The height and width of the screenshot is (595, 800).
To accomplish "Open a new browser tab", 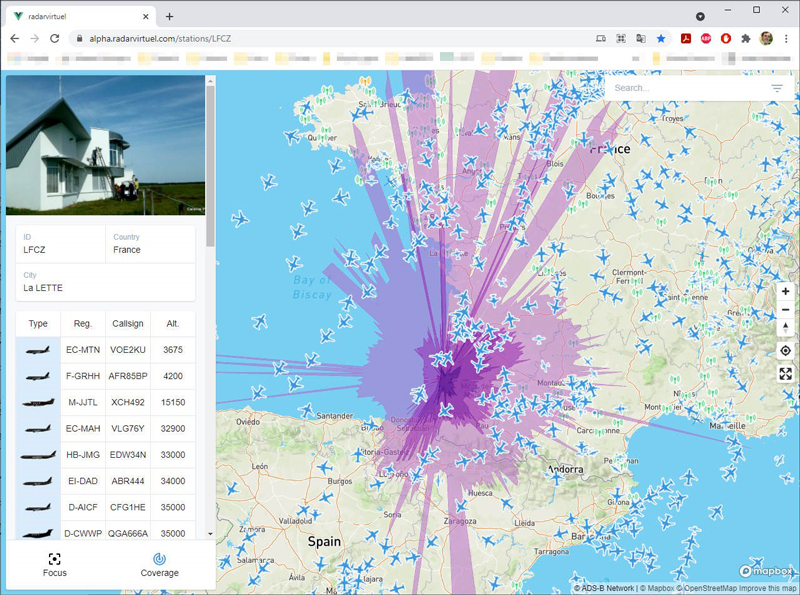I will click(169, 16).
